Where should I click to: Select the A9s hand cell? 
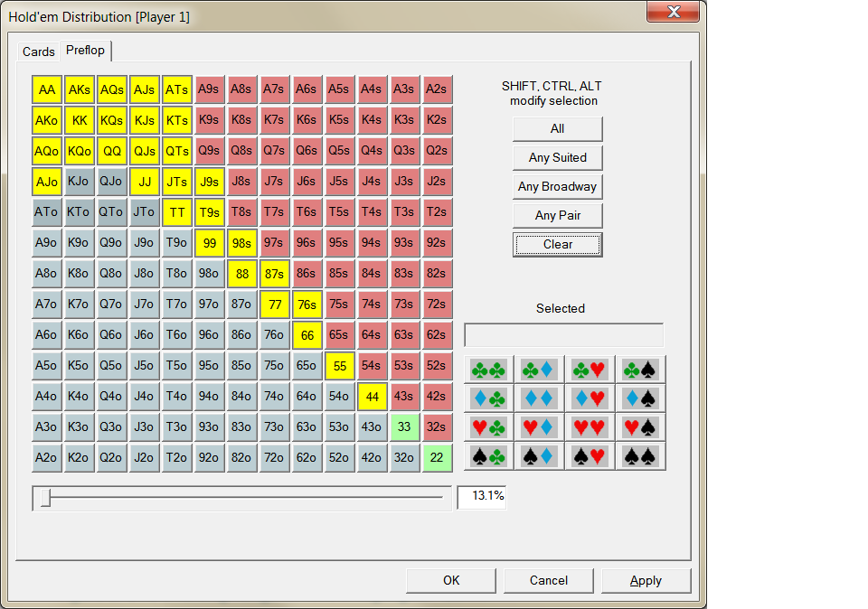209,89
